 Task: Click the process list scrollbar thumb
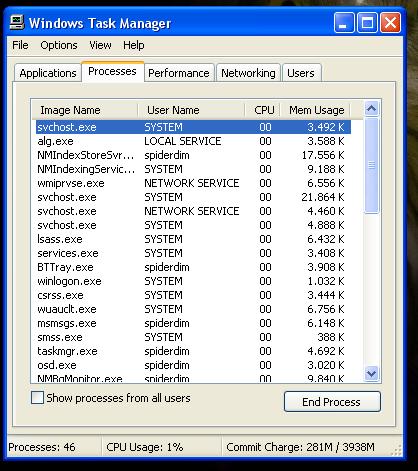pyautogui.click(x=371, y=165)
